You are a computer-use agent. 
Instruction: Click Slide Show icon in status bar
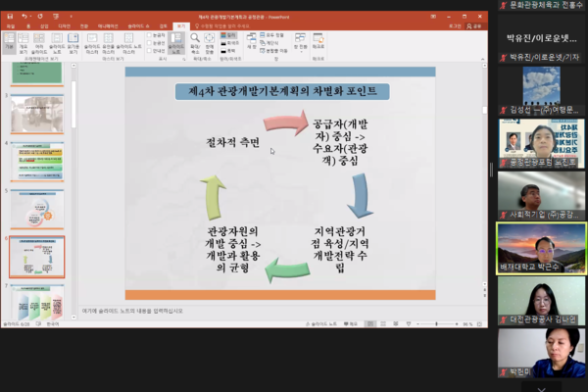(409, 324)
